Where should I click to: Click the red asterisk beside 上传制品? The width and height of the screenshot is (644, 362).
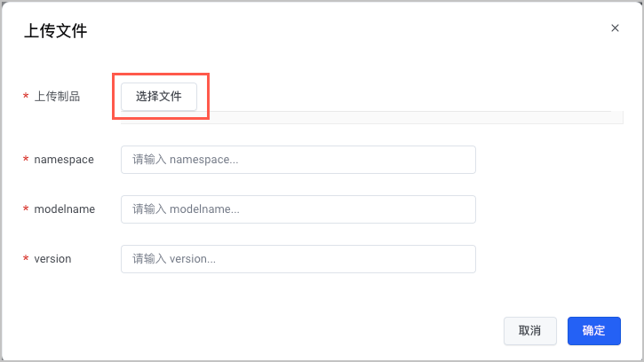[26, 98]
